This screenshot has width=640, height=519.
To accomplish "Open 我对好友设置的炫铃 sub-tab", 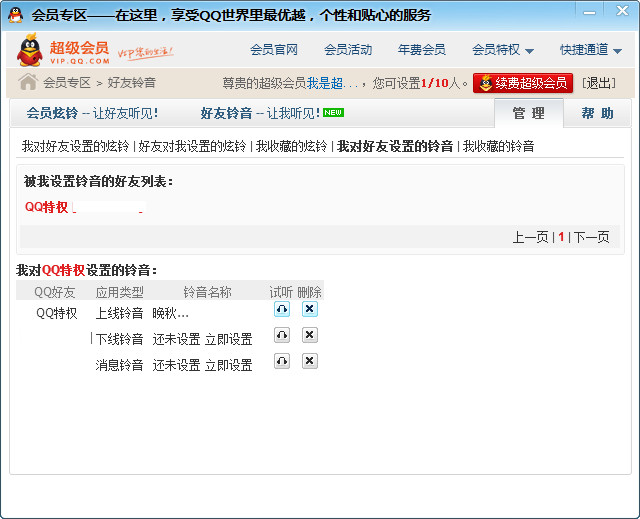I will coord(76,146).
